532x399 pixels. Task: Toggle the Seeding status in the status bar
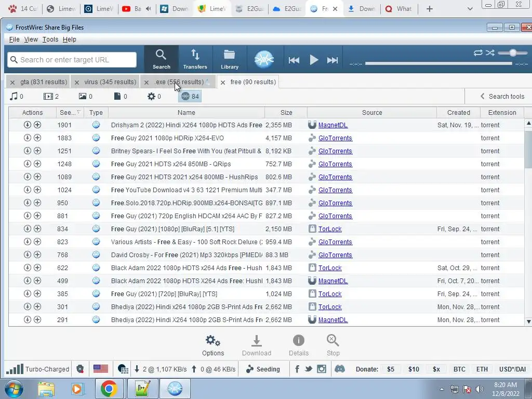263,369
